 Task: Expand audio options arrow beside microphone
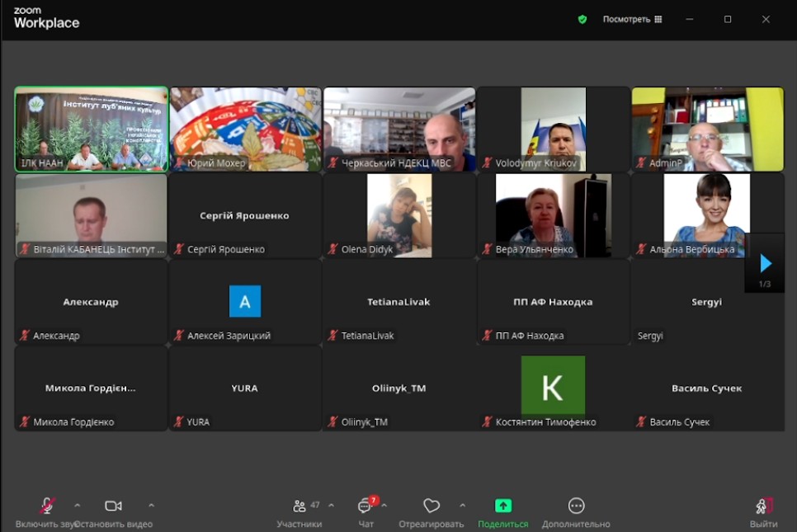point(78,506)
